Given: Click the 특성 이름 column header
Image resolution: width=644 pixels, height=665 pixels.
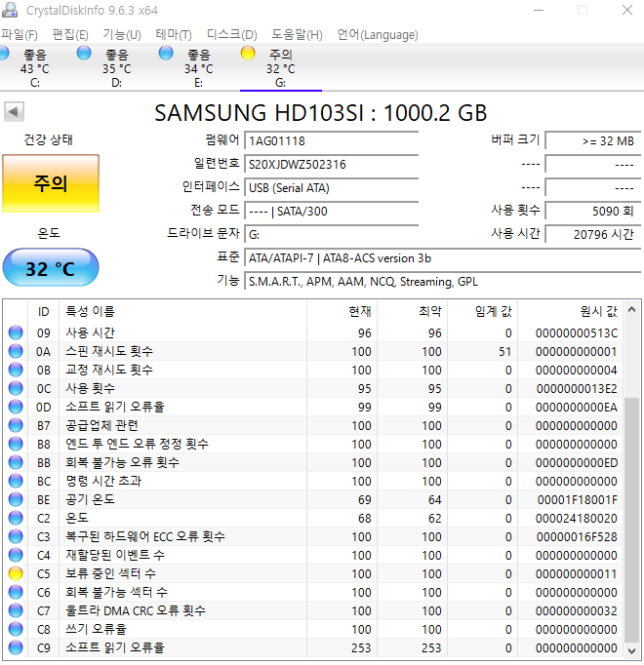Looking at the screenshot, I should (182, 312).
